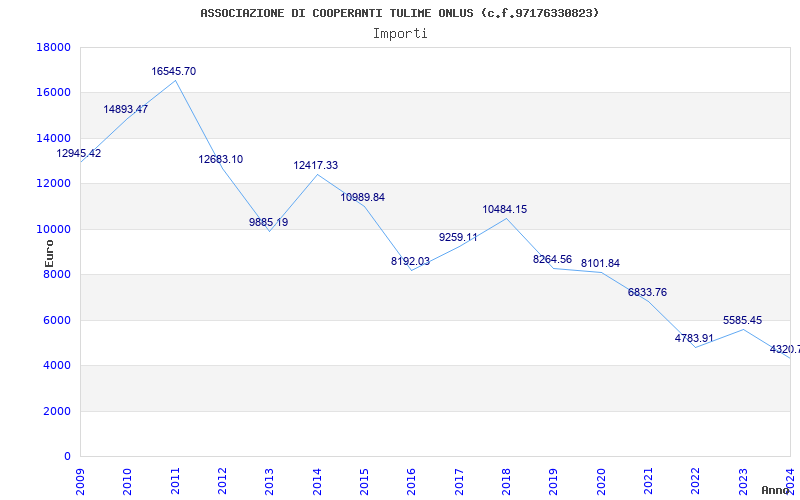Select the 9885.19 value for 2013
Viewport: 800px width, 500px height.
tap(269, 223)
